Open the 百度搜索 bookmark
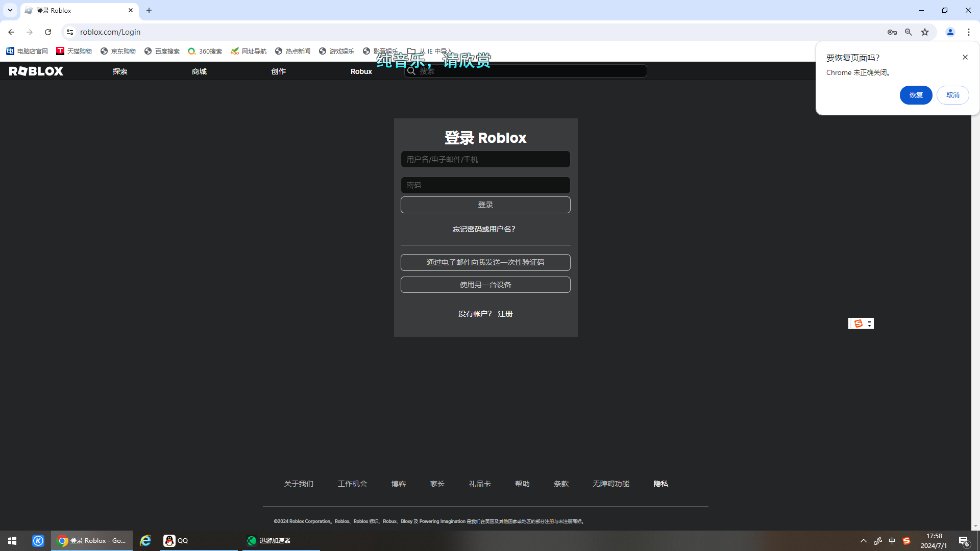This screenshot has width=980, height=551. pyautogui.click(x=162, y=51)
